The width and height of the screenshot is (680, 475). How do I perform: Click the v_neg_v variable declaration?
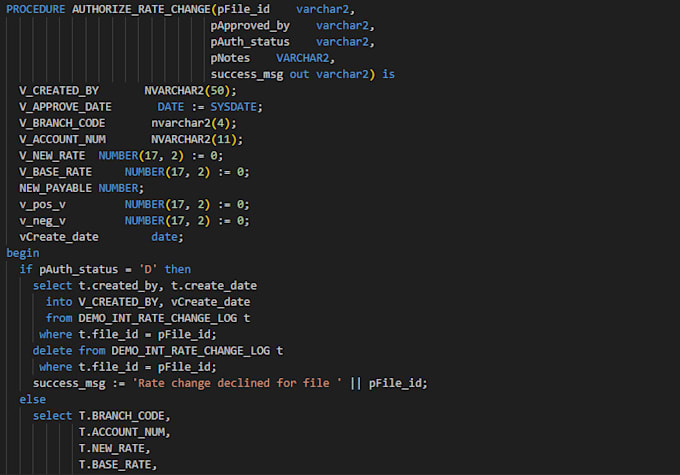[x=134, y=221]
